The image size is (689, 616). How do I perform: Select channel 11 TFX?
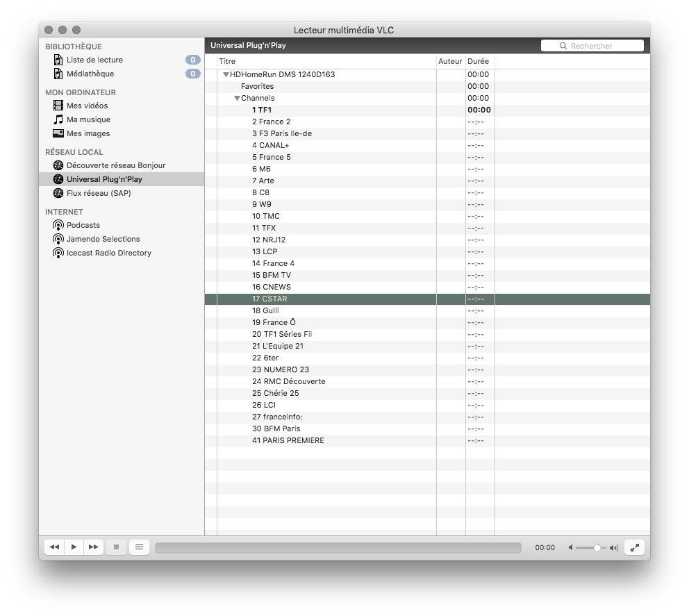tap(427, 228)
